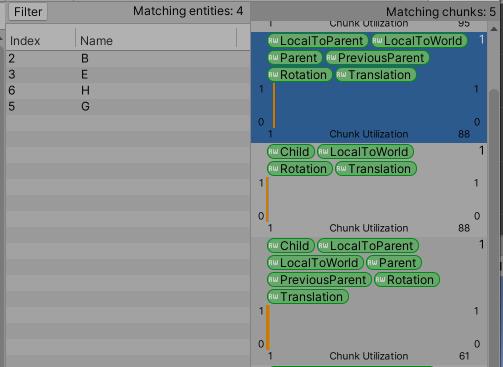Toggle Rotation tag in the chunk with utilization 61
This screenshot has width=503, height=367.
pos(406,280)
